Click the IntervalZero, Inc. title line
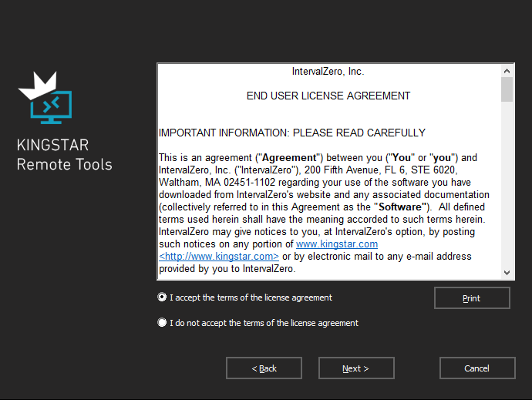The image size is (532, 400). (328, 71)
